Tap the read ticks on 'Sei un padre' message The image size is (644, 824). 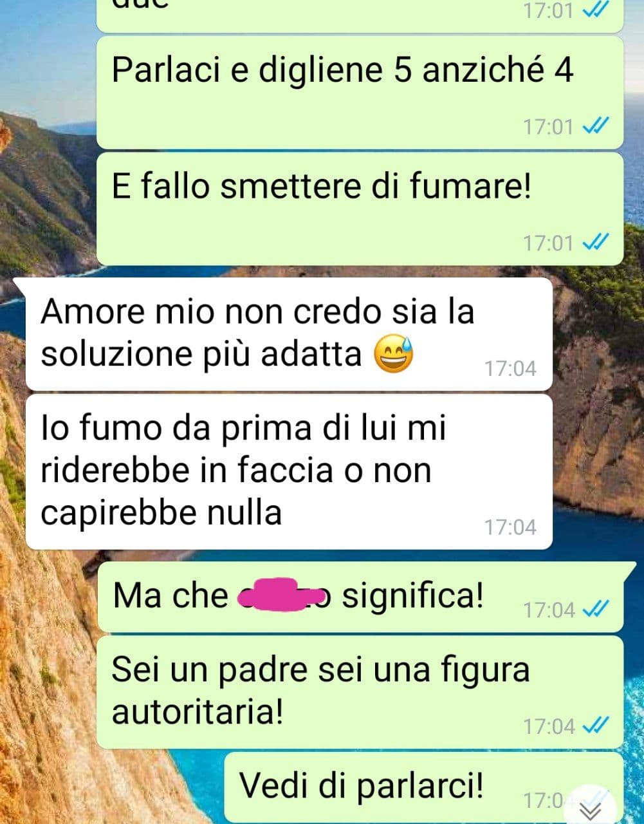[x=595, y=726]
